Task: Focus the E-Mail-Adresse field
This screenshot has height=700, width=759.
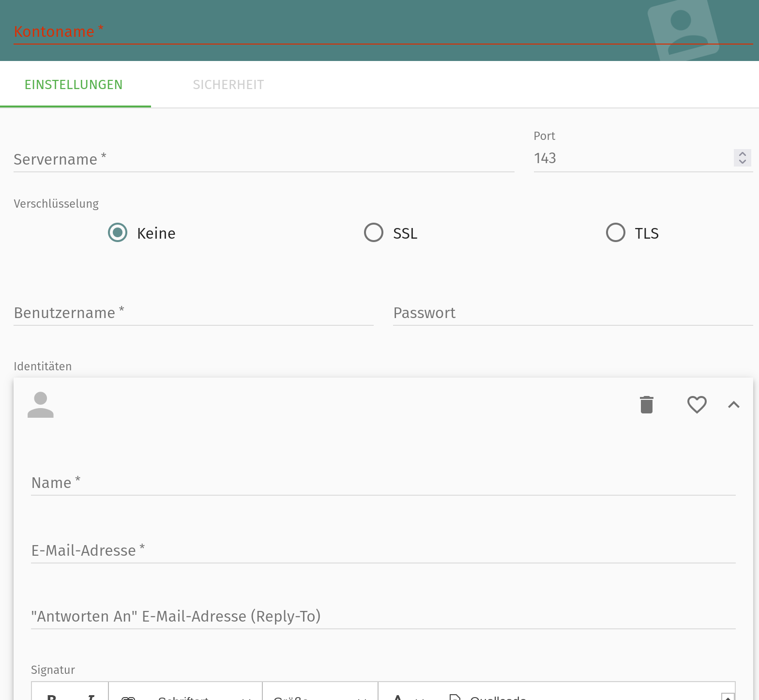Action: (x=383, y=550)
